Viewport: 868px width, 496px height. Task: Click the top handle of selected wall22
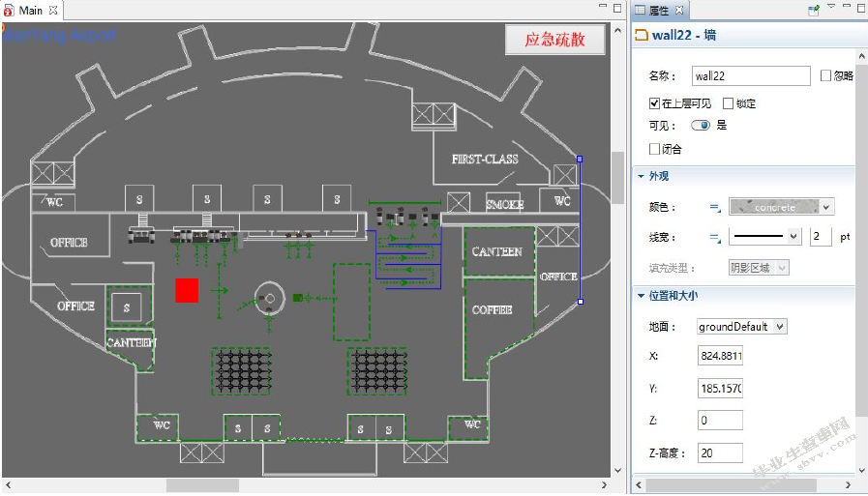point(580,159)
